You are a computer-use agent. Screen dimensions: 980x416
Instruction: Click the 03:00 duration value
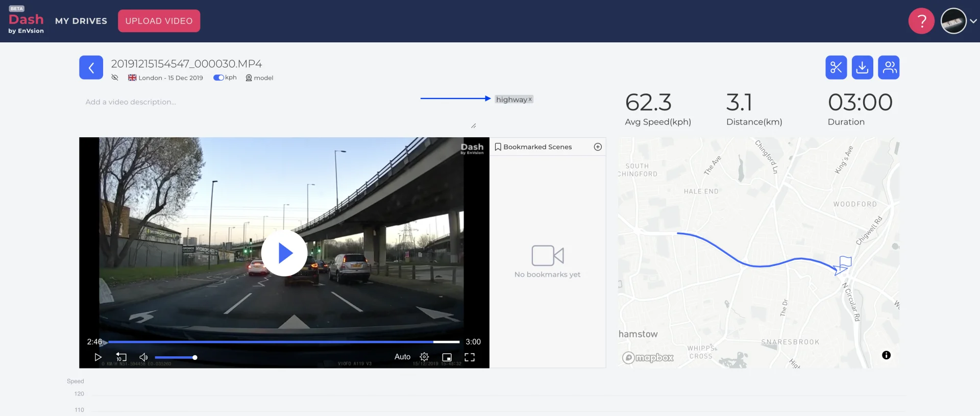click(860, 102)
